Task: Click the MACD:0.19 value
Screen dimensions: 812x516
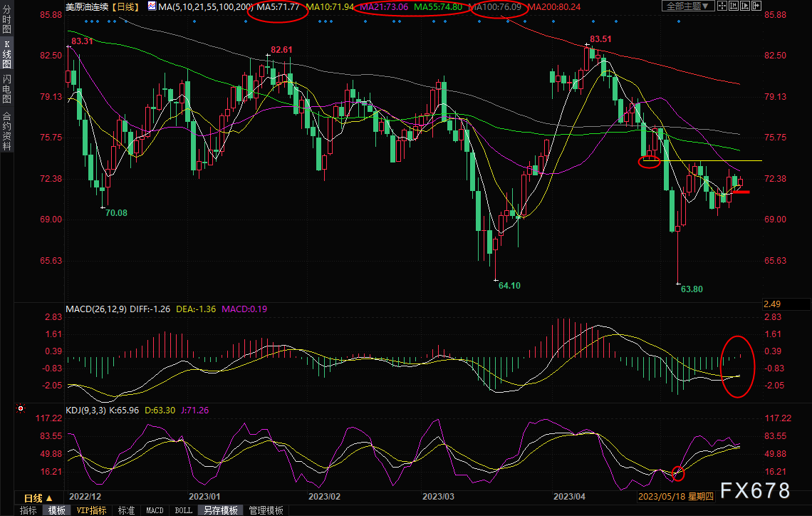Action: tap(244, 309)
